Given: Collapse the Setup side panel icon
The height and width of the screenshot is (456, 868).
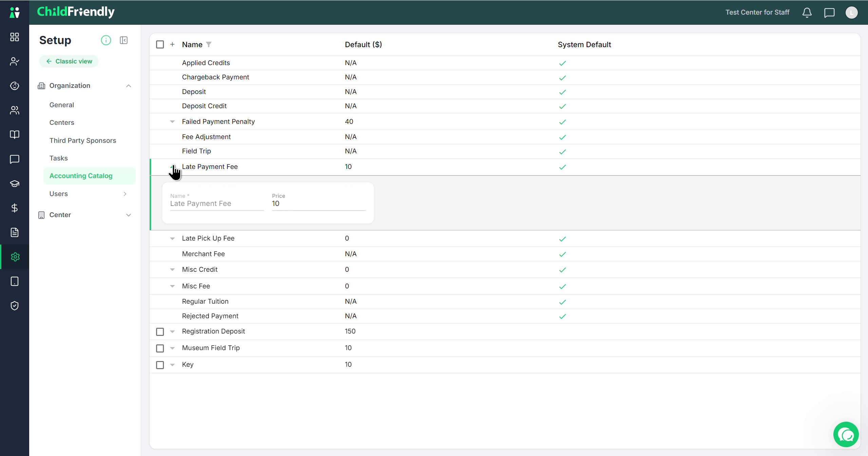Looking at the screenshot, I should coord(124,40).
